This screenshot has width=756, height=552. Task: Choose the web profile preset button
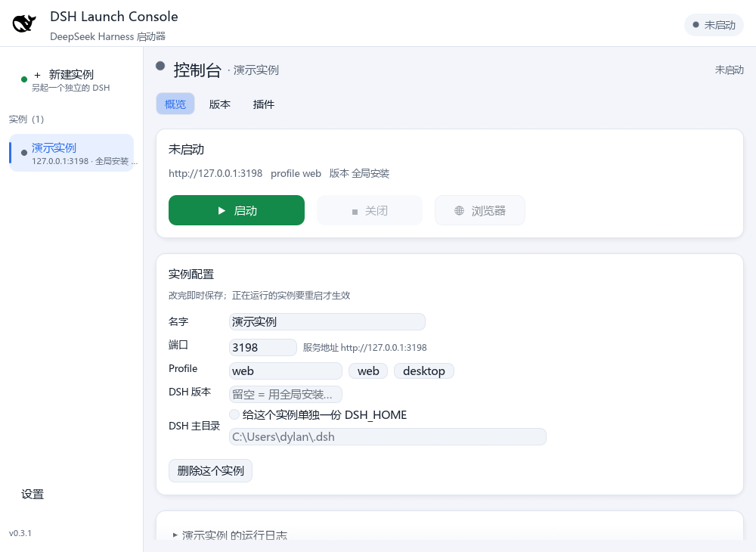[368, 371]
